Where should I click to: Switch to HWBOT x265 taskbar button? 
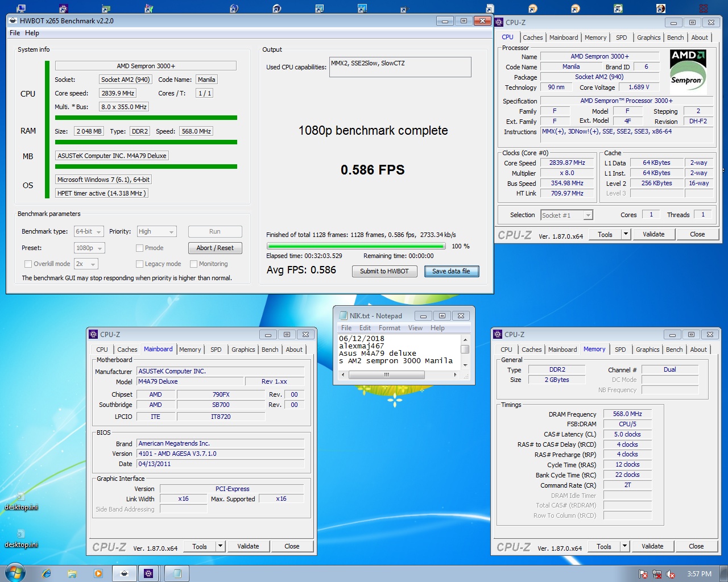pyautogui.click(x=124, y=573)
